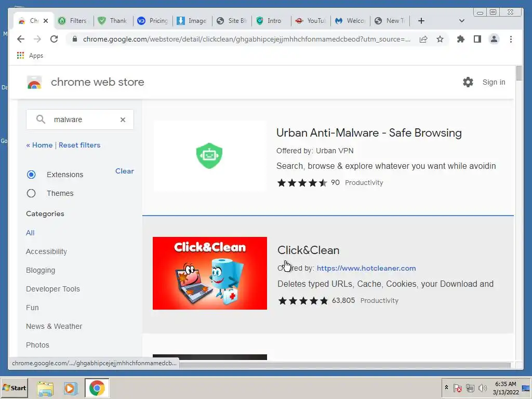Open the volume speaker tray icon
Viewport: 532px width, 399px height.
click(x=482, y=388)
